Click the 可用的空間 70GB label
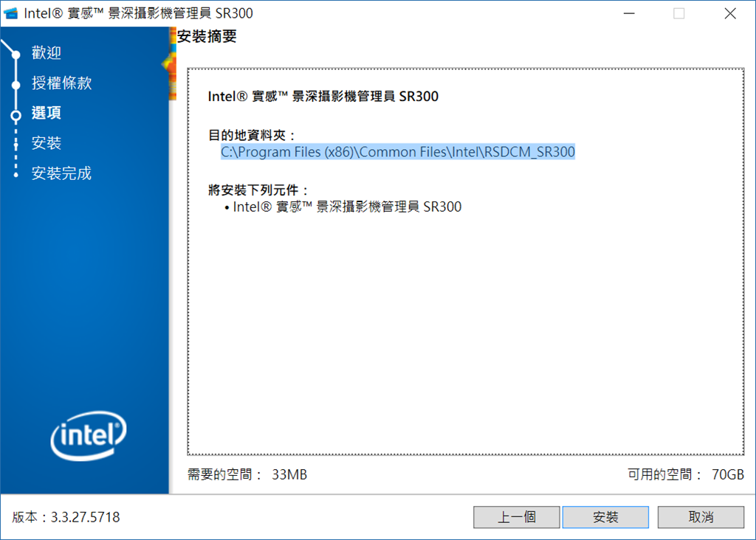Viewport: 756px width, 540px height. pyautogui.click(x=686, y=474)
